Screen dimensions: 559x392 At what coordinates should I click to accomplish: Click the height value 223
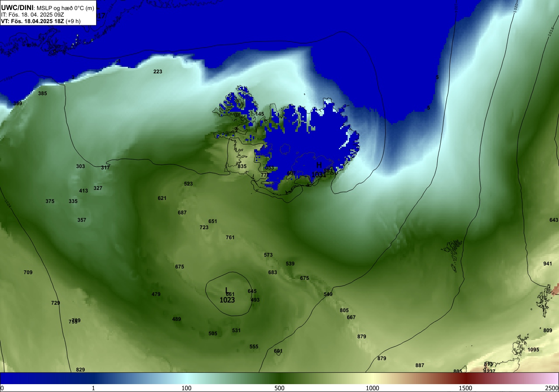point(158,72)
